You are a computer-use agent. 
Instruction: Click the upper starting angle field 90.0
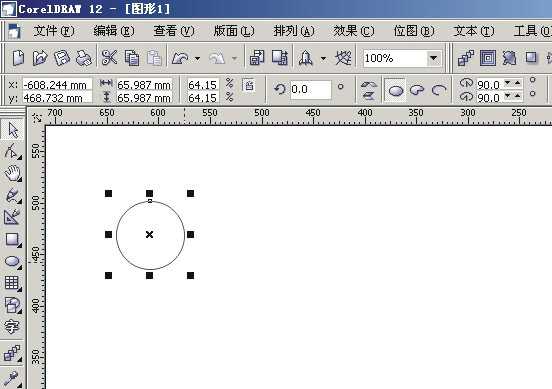click(489, 85)
